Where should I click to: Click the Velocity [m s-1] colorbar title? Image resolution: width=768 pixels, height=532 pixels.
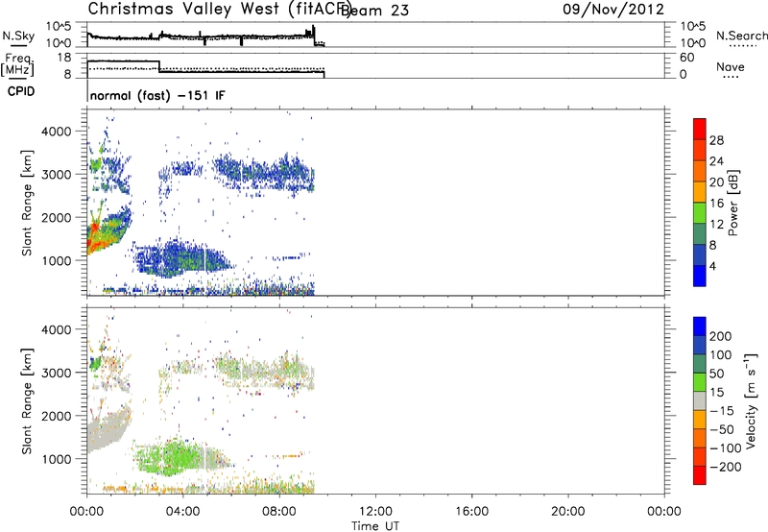pos(751,400)
